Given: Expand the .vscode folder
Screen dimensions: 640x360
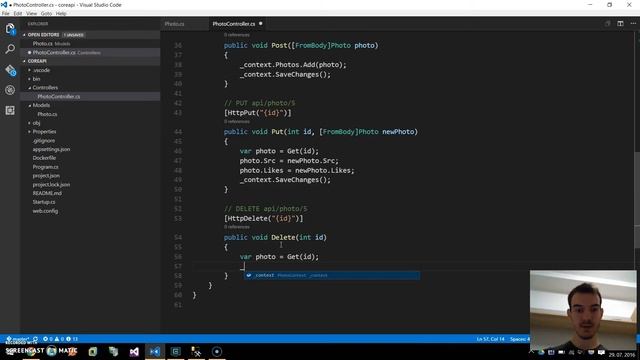Looking at the screenshot, I should (41, 70).
